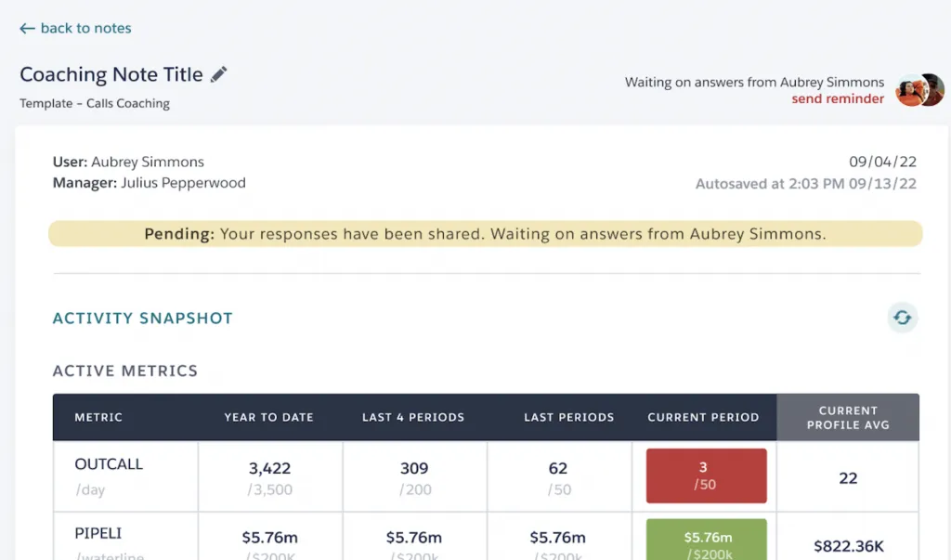Image resolution: width=951 pixels, height=560 pixels.
Task: Click OUTCALL last periods value 62
Action: 558,468
